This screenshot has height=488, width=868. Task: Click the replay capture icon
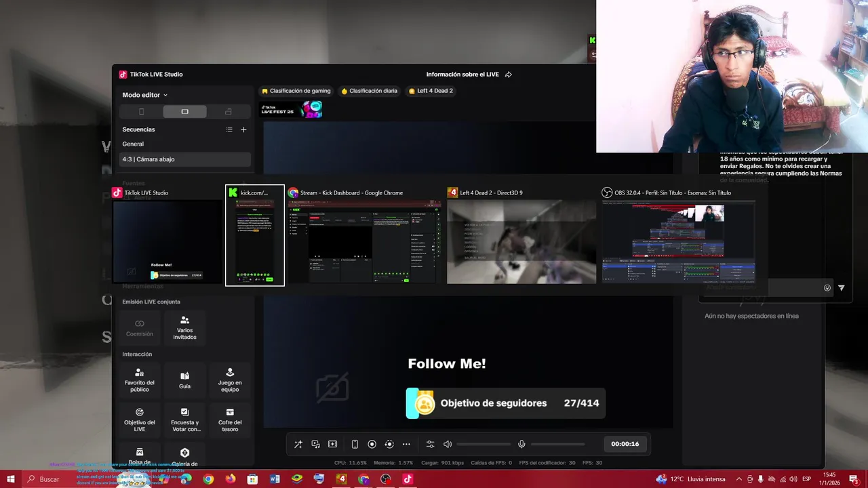click(389, 444)
